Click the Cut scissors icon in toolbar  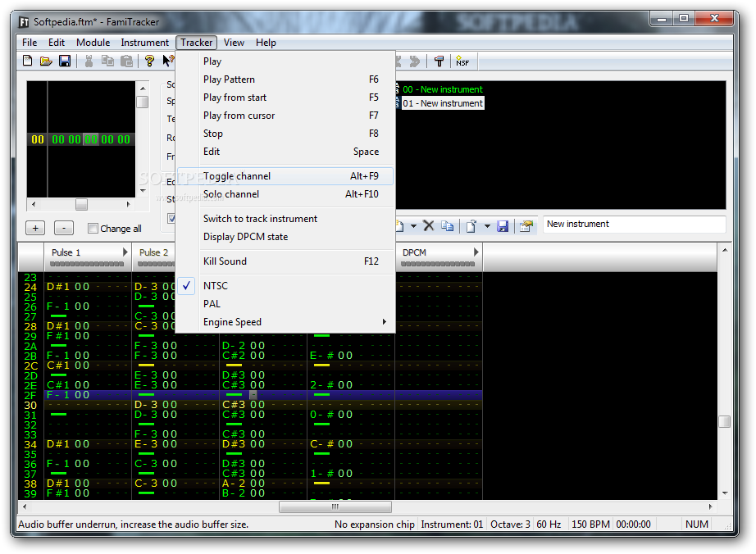coord(89,61)
